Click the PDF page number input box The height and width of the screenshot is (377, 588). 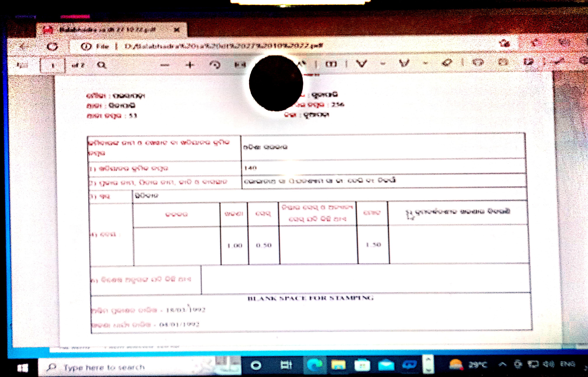pyautogui.click(x=53, y=65)
